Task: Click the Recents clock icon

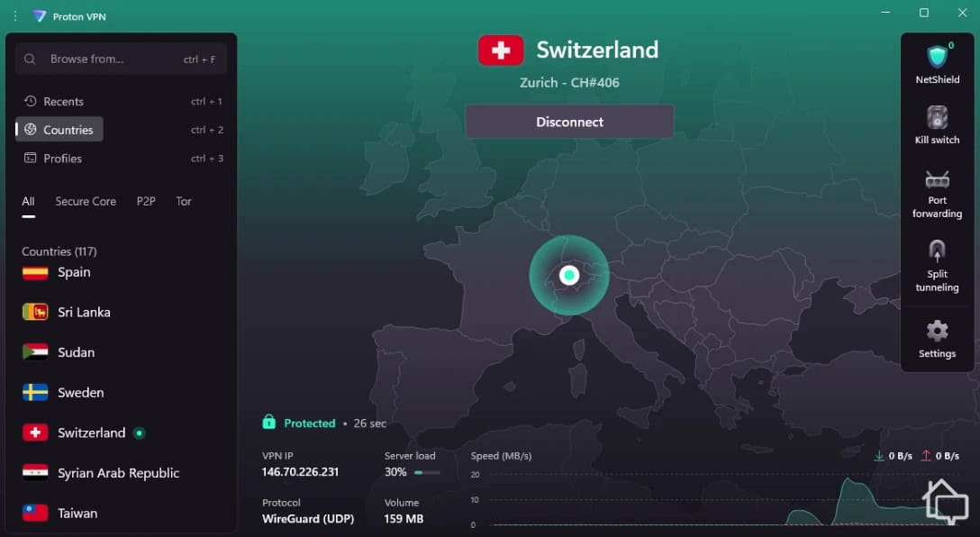Action: click(30, 101)
